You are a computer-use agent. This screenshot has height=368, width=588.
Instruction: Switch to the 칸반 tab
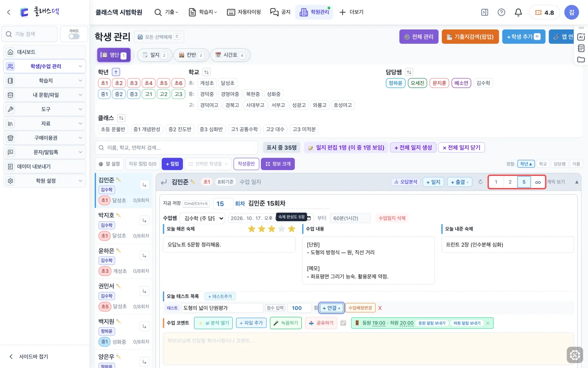[x=191, y=55]
